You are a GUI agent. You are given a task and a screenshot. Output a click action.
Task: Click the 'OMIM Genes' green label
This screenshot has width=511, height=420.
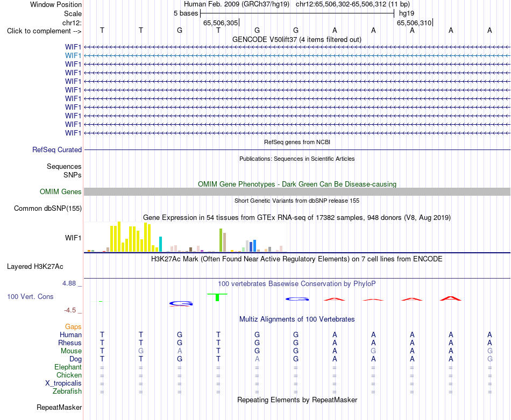point(61,191)
